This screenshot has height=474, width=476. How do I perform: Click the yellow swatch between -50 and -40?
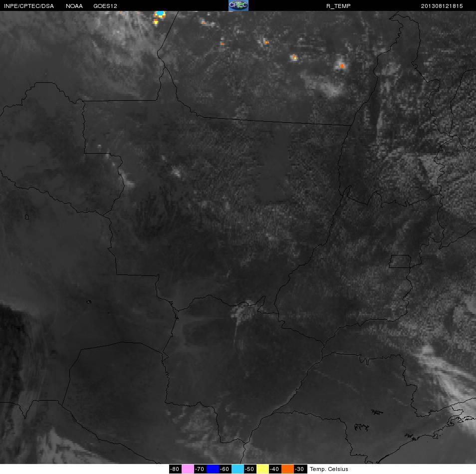click(x=262, y=469)
